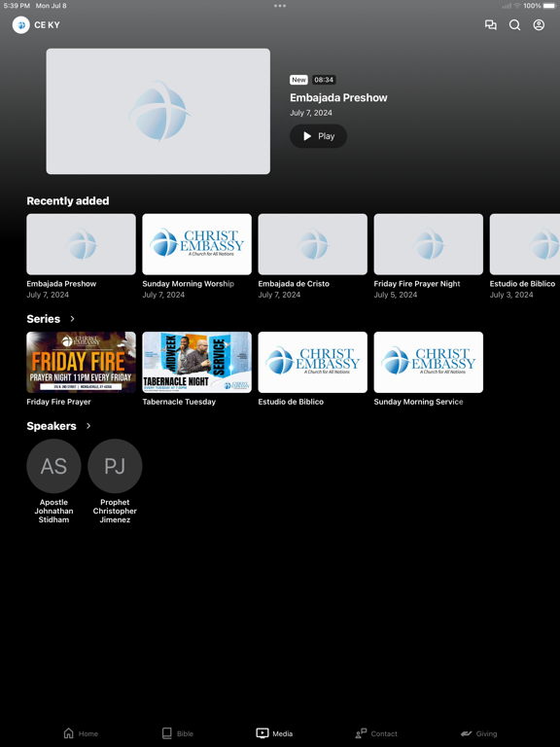Tap the CE KY church logo
560x747 pixels.
(21, 24)
